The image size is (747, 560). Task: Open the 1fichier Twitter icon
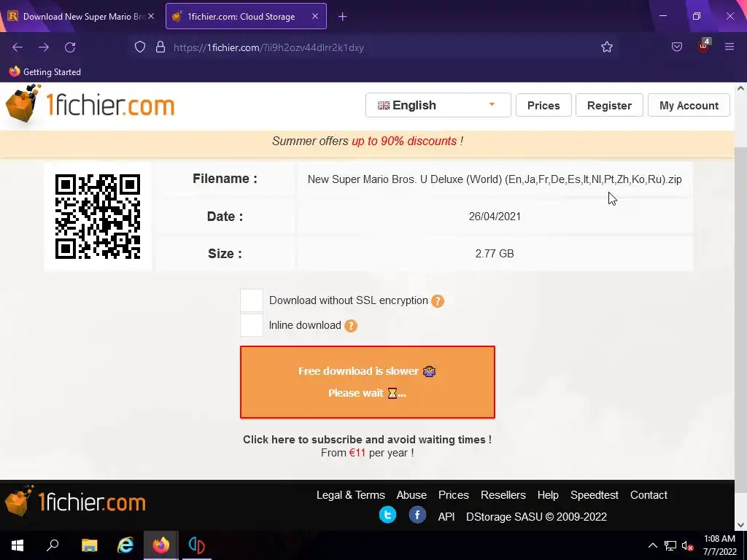pyautogui.click(x=388, y=515)
